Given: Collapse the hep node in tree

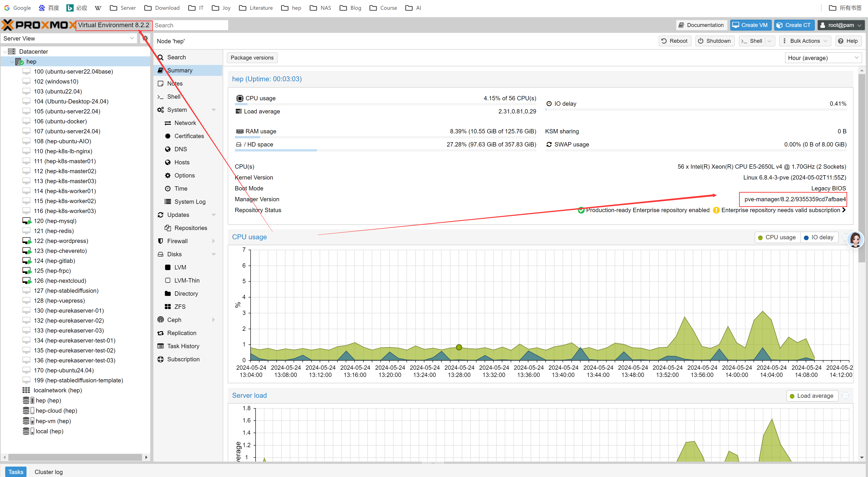Looking at the screenshot, I should tap(12, 62).
